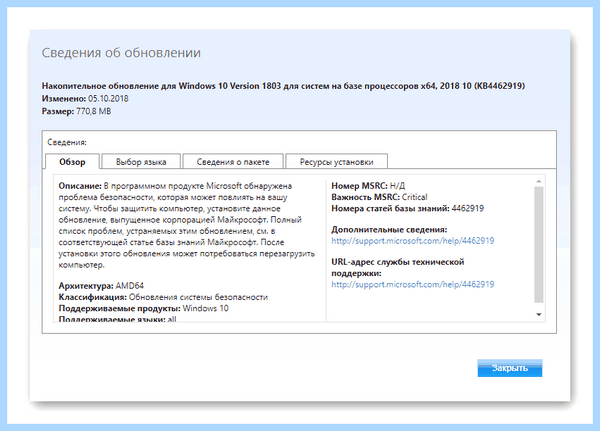Viewport: 600px width, 431px height.
Task: Click the update title with KB4462919
Action: 283,86
